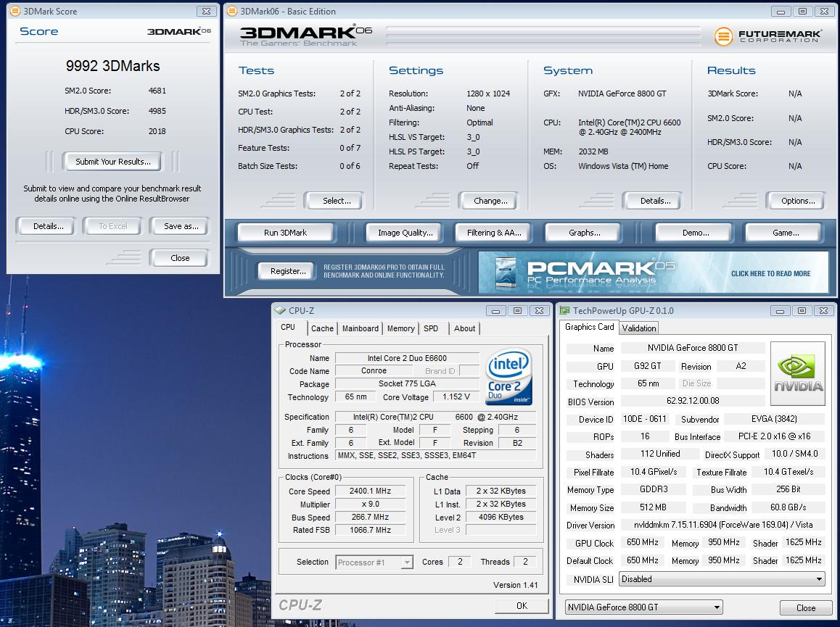Open the Processor #1 selection dropdown
This screenshot has width=840, height=627.
coord(374,562)
